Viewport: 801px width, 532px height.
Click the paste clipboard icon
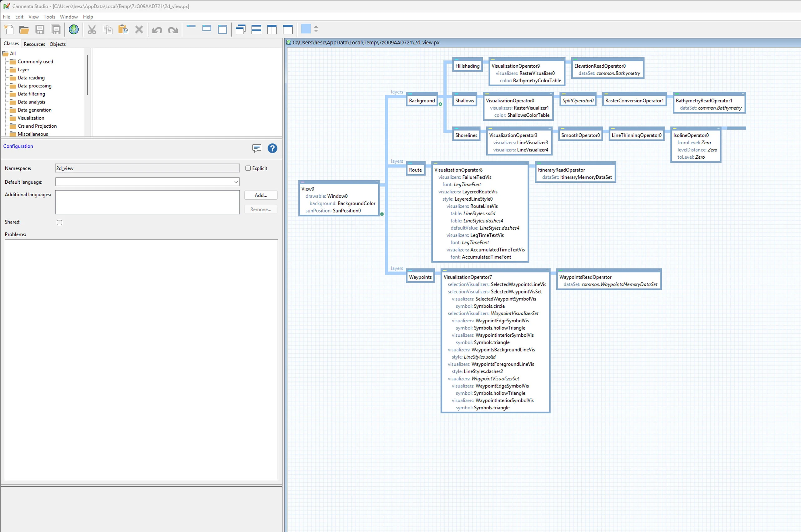click(123, 29)
